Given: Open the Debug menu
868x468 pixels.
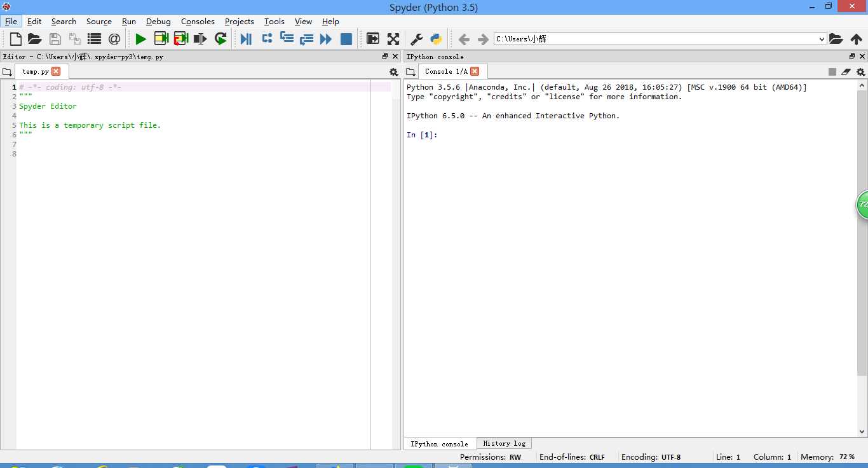Looking at the screenshot, I should [x=158, y=21].
